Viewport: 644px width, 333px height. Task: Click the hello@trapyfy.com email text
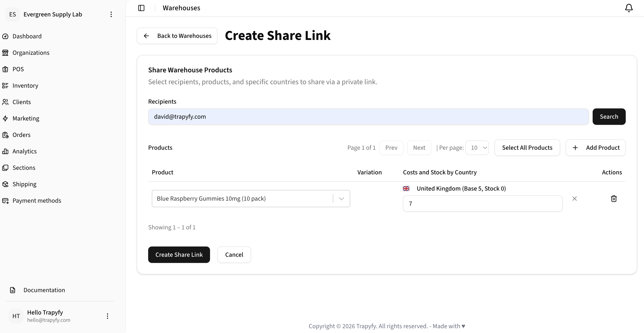(x=49, y=320)
